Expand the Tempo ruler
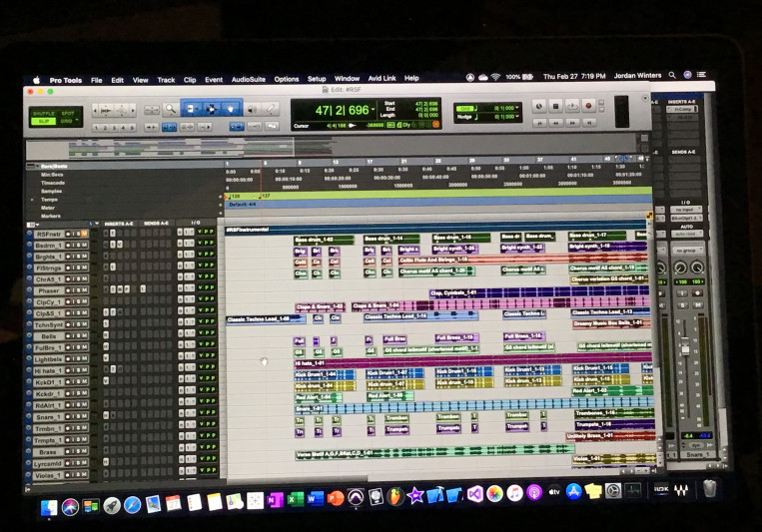The width and height of the screenshot is (762, 532). click(x=32, y=200)
